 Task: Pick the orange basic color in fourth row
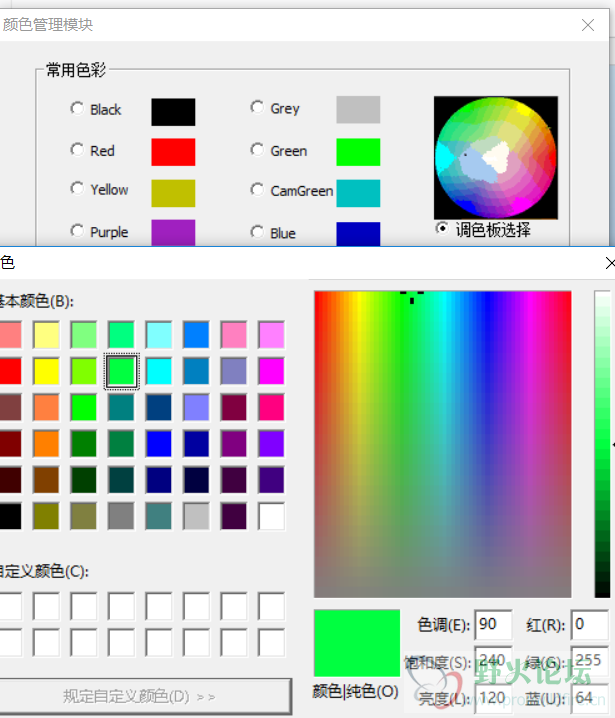pos(46,444)
